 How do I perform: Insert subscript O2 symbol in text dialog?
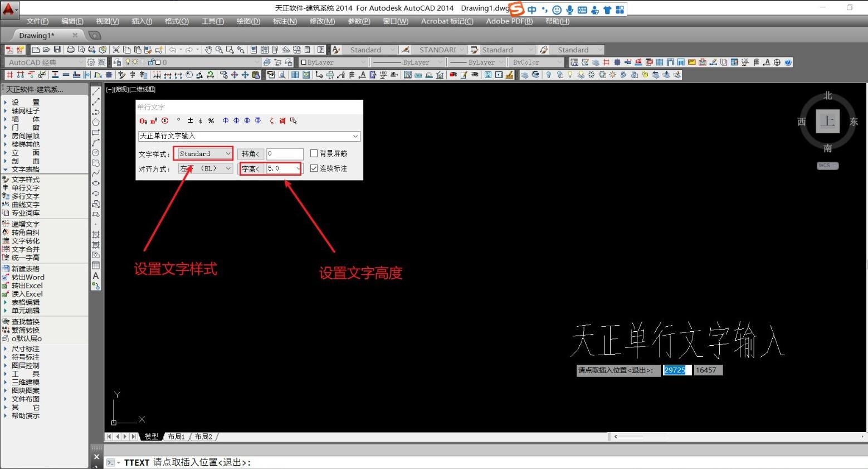coord(143,121)
